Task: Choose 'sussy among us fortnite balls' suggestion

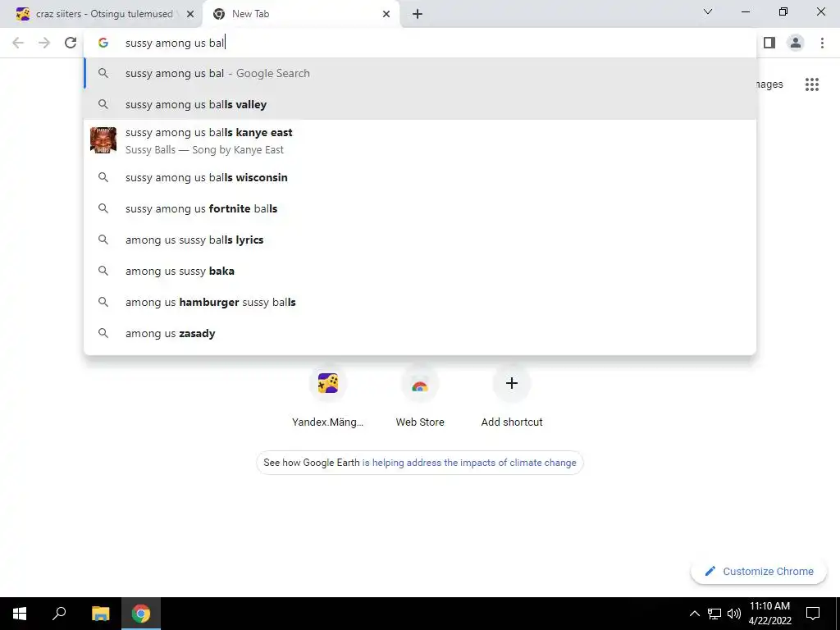Action: click(x=420, y=208)
